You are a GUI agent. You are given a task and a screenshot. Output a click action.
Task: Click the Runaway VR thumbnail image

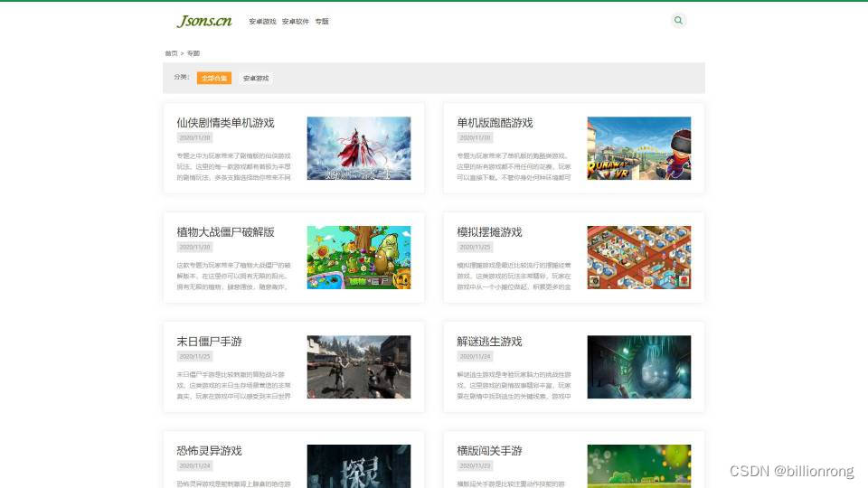pyautogui.click(x=639, y=148)
